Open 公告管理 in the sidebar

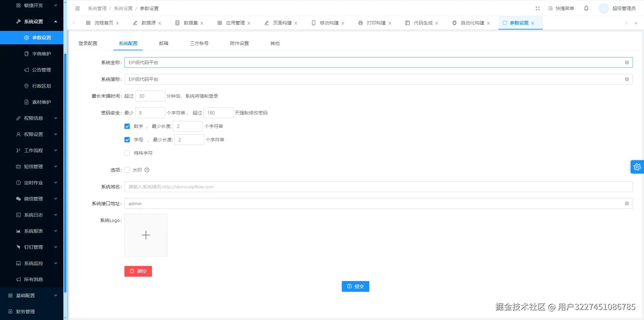pos(32,70)
